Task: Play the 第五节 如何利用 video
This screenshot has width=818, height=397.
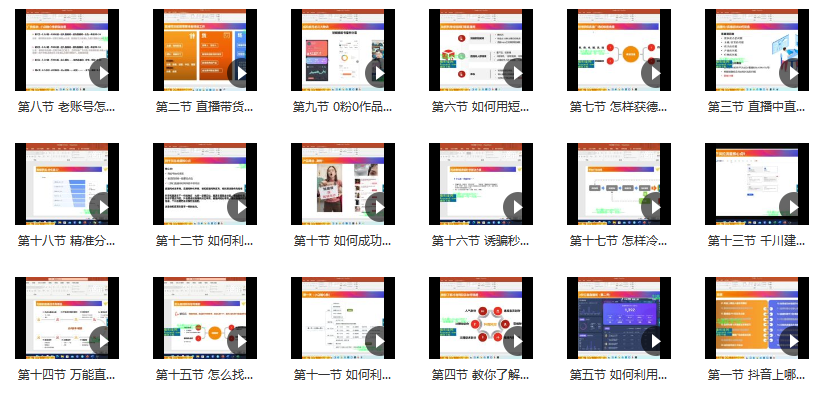Action: point(656,342)
